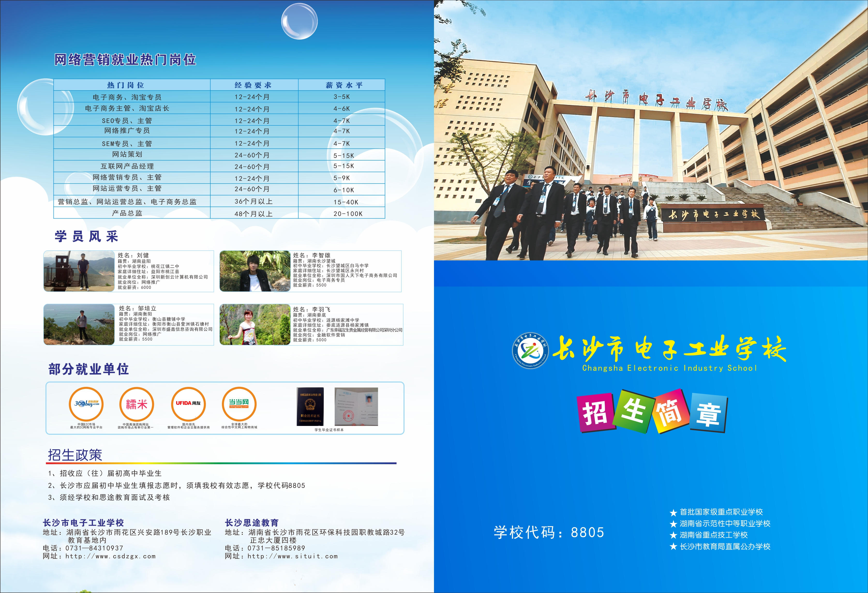Select 李羽飞's student photo thumbnail
Screen dimensions: 868x593
tap(255, 324)
